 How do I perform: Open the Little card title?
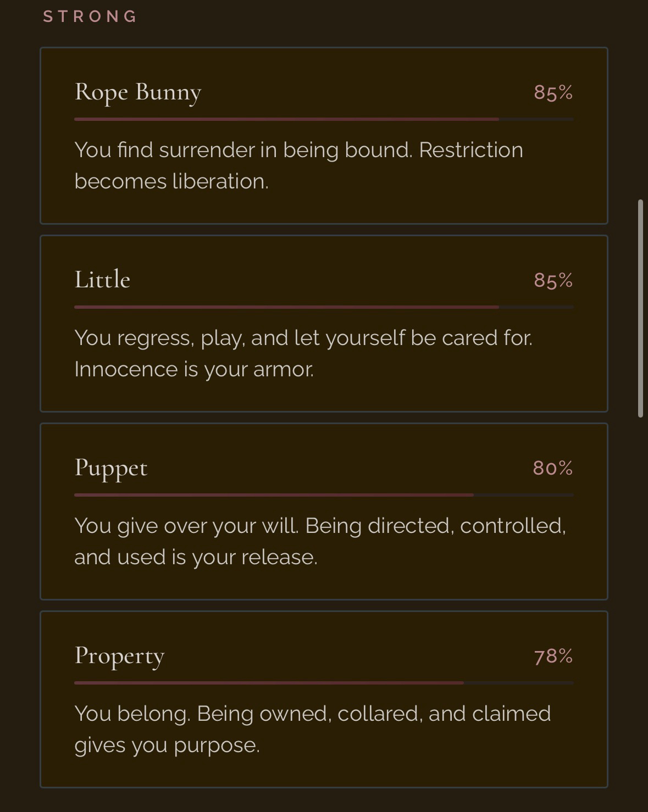[x=102, y=280]
